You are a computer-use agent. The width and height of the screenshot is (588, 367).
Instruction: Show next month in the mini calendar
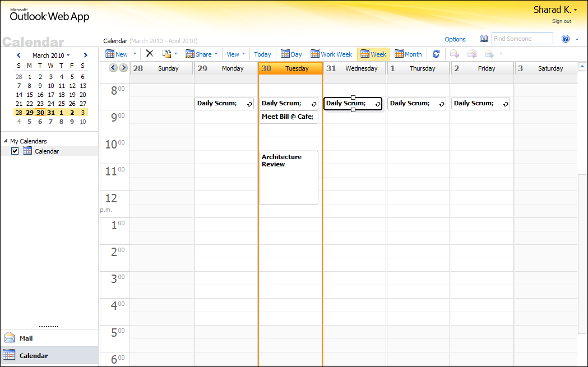tap(86, 55)
